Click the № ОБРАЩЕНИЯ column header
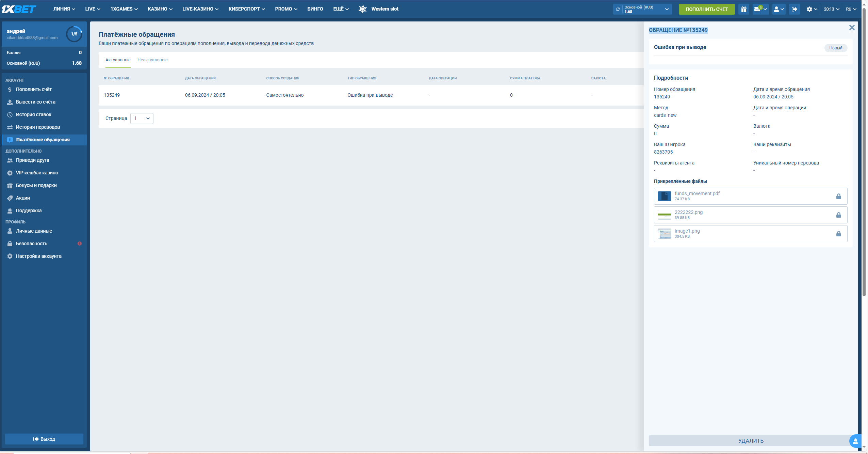Image resolution: width=868 pixels, height=454 pixels. point(116,78)
